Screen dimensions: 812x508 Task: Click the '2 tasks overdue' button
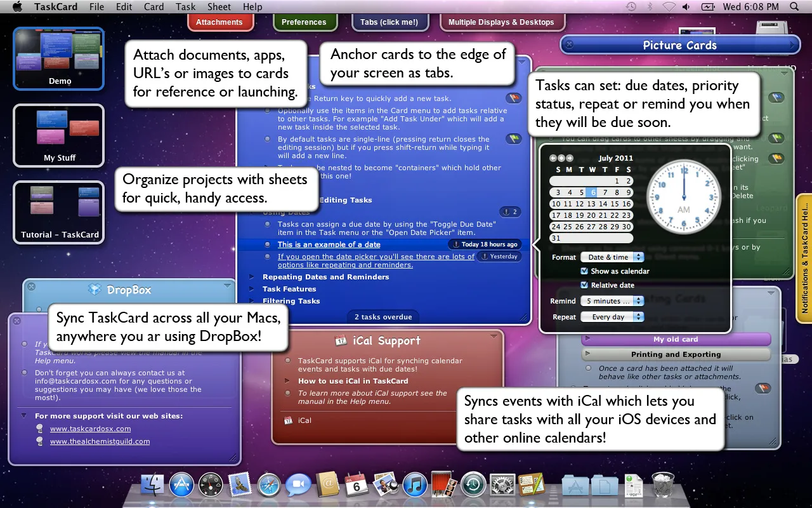point(383,317)
